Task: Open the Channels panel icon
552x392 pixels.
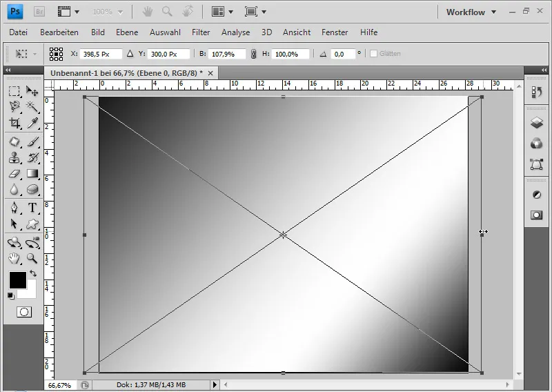Action: pos(537,144)
